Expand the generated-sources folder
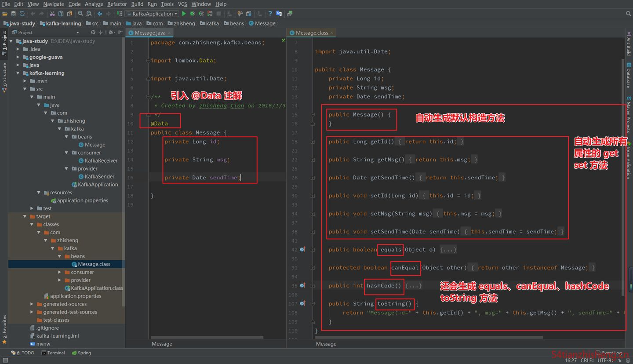This screenshot has width=633, height=364. (32, 304)
